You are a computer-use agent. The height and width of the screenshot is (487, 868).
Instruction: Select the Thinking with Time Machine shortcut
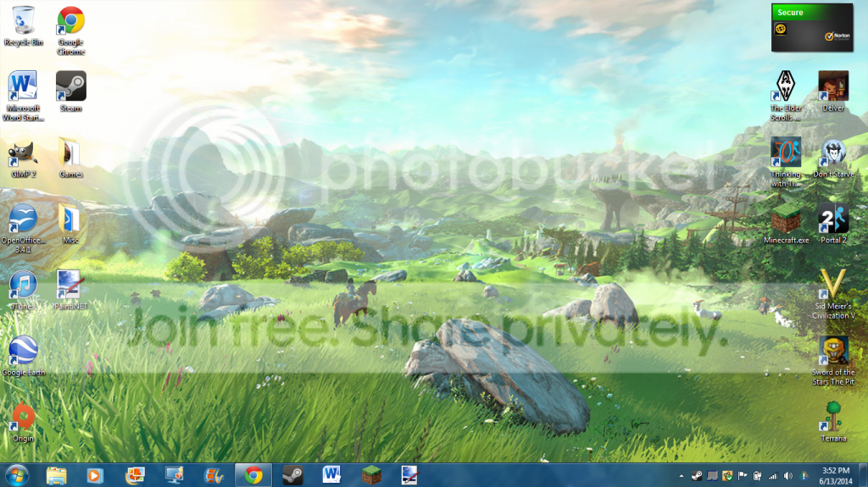786,162
